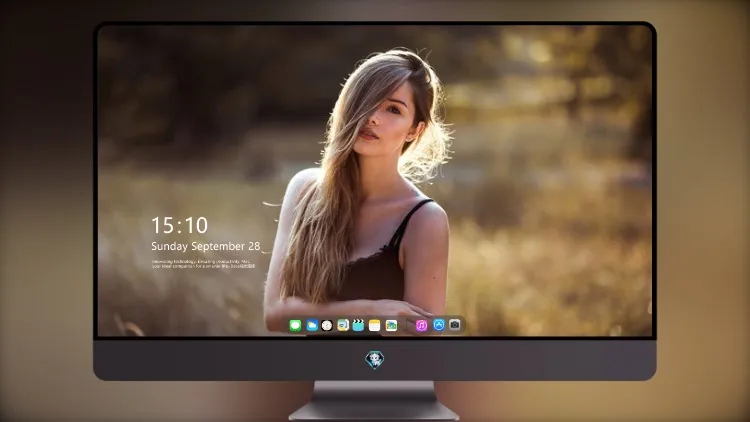Launch the Camera app from the dock
Viewport: 750px width, 422px height.
pos(454,325)
